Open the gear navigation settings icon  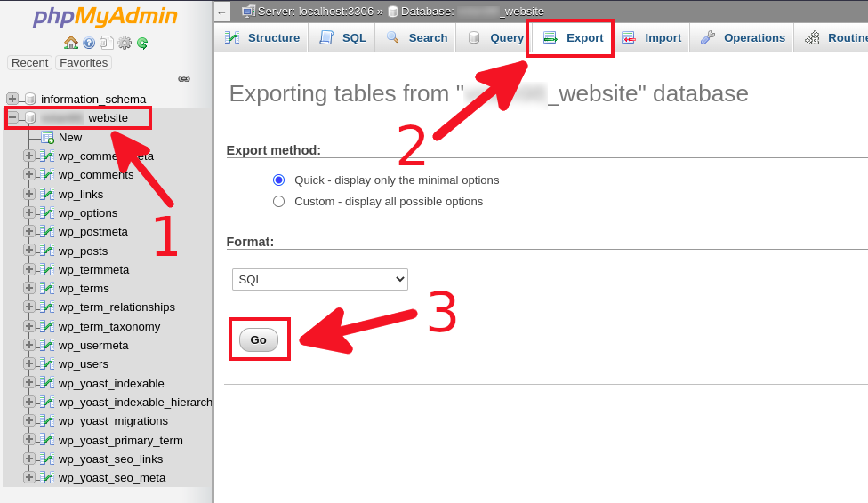click(x=125, y=43)
